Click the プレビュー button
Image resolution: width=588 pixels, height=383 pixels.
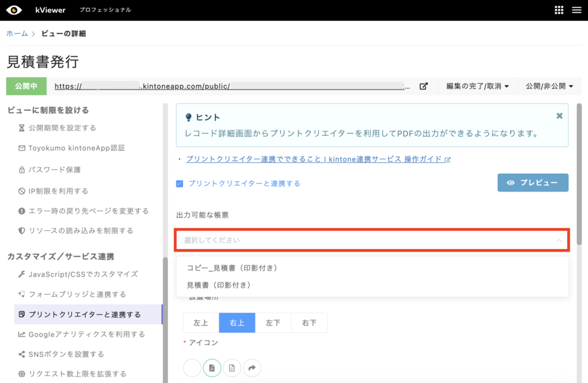click(533, 183)
